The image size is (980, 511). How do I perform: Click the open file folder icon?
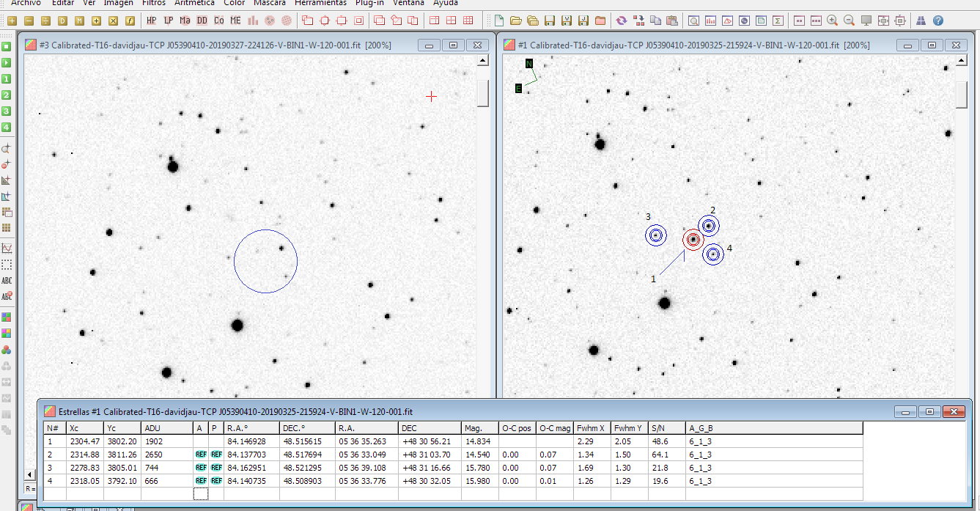point(516,21)
